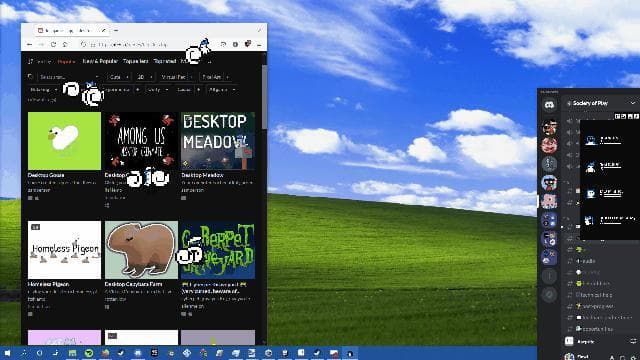640x360 pixels.
Task: Click the itch.io page vertical scrollbar
Action: [x=264, y=96]
